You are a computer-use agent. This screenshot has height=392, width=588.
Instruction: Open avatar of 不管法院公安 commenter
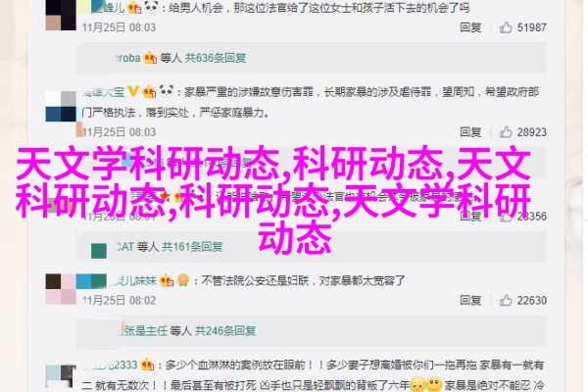click(61, 289)
